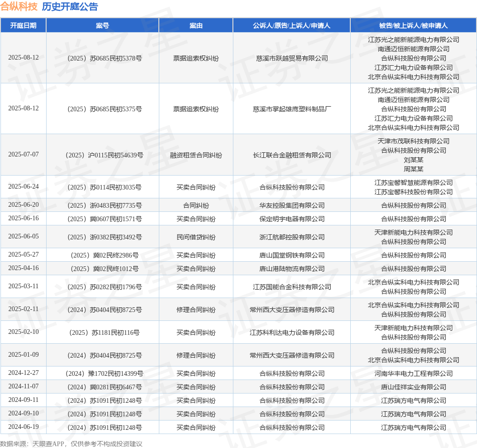Click case number (2025)苏0114民初3035号
The height and width of the screenshot is (448, 477).
point(105,187)
